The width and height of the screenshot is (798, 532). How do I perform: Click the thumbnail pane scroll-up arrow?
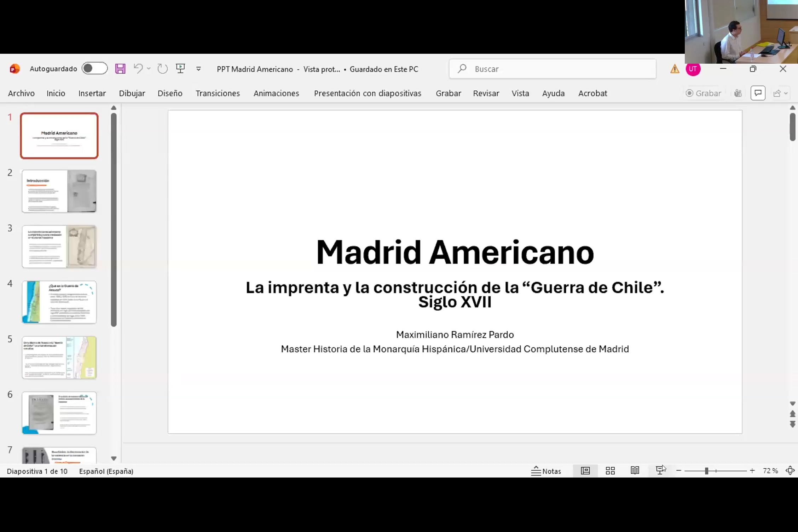[114, 108]
